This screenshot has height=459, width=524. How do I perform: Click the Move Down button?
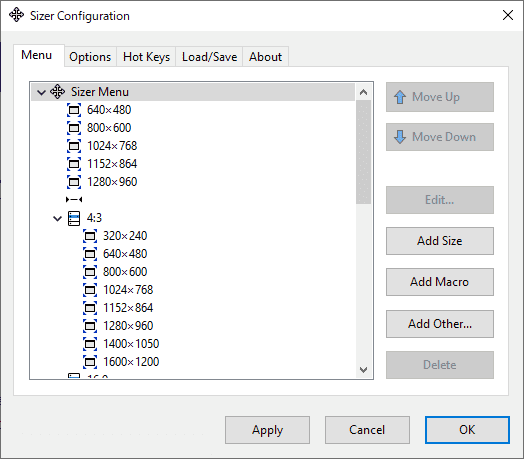click(x=440, y=137)
